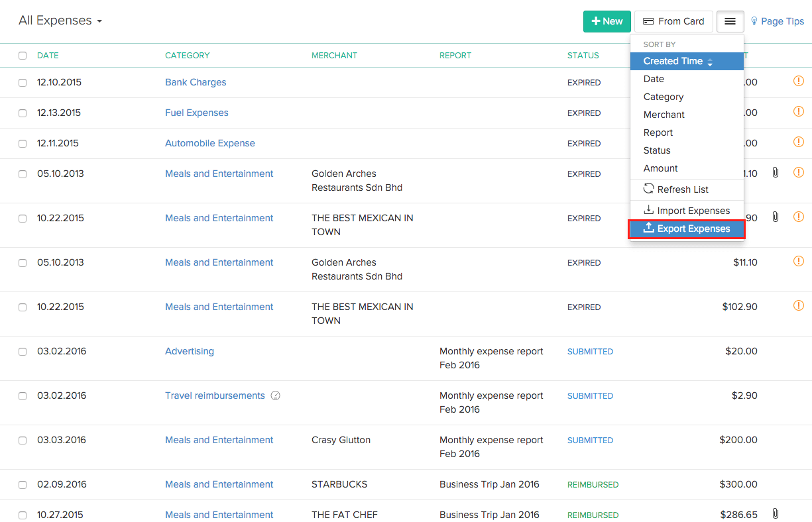Check the checkbox on the Fuel Expenses row
The height and width of the screenshot is (522, 812).
[x=23, y=113]
